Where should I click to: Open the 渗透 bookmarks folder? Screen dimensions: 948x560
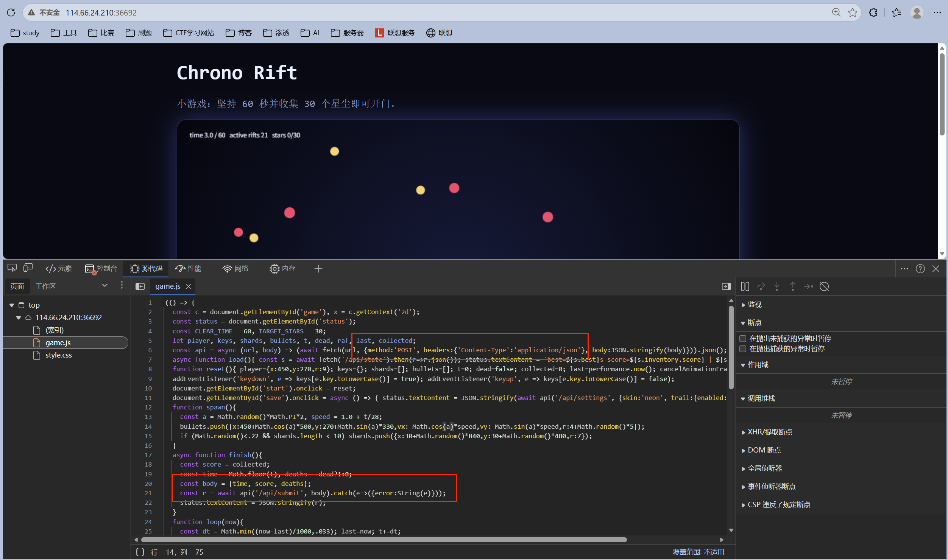click(276, 33)
